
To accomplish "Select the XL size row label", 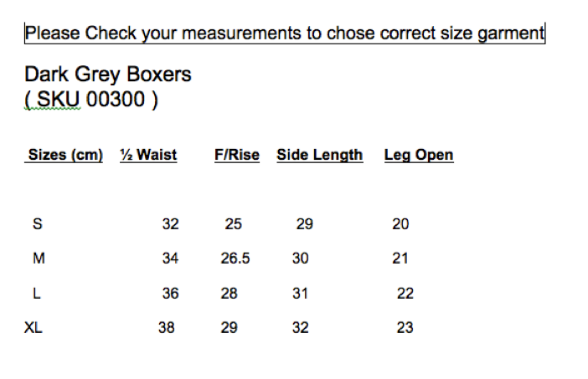I will click(34, 328).
